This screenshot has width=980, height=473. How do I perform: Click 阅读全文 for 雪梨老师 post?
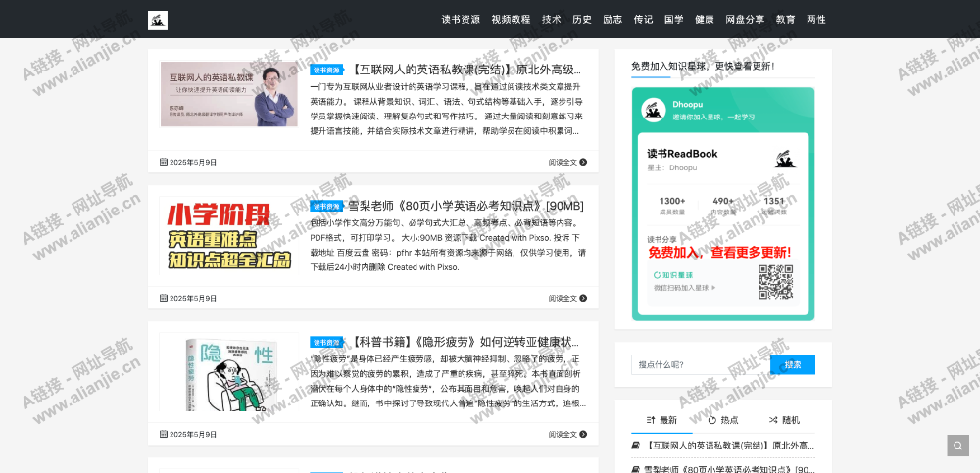(x=567, y=298)
